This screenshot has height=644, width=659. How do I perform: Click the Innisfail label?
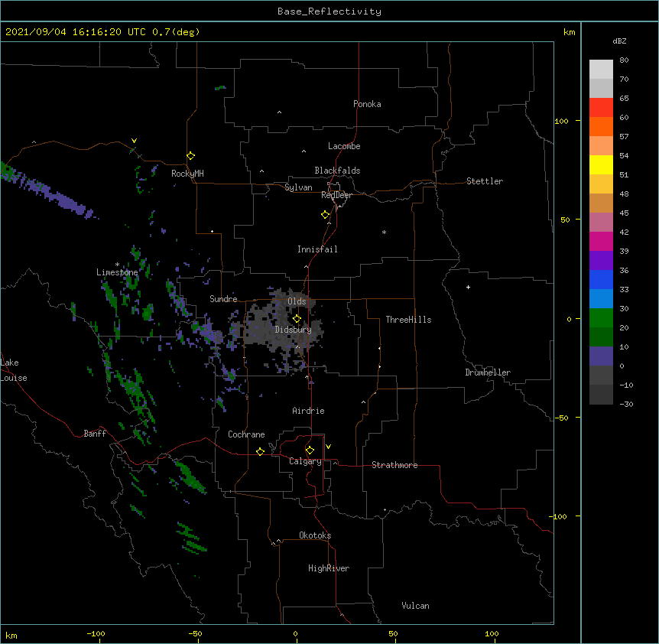[x=317, y=249]
